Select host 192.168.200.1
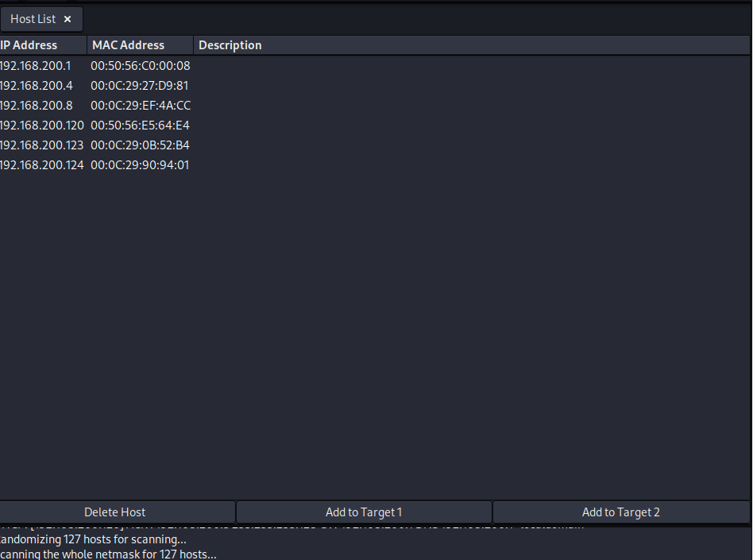Image resolution: width=753 pixels, height=560 pixels. (35, 66)
